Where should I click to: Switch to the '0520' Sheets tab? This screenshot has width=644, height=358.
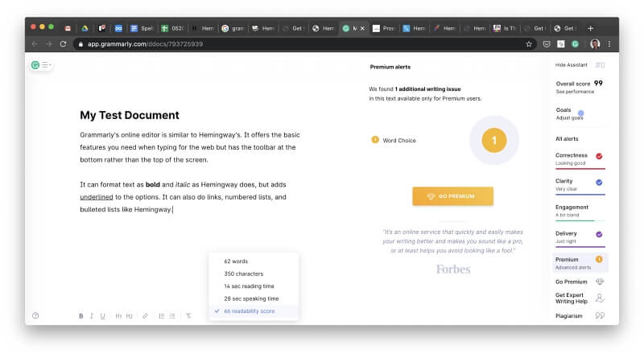pos(172,28)
